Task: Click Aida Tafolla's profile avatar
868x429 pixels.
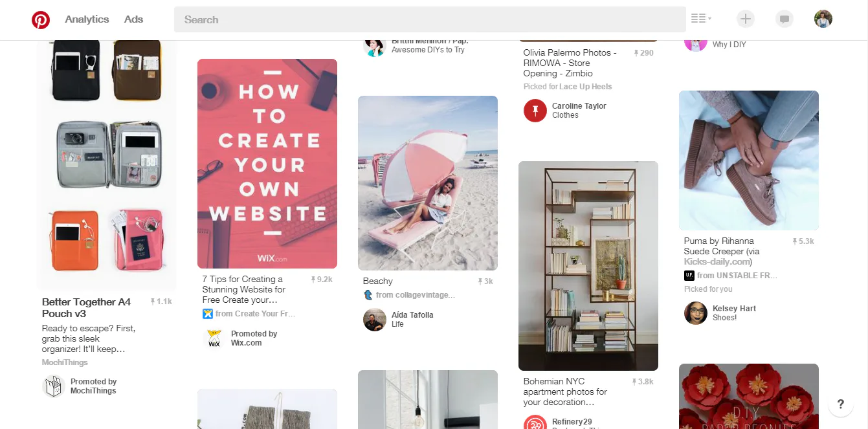Action: pyautogui.click(x=375, y=320)
